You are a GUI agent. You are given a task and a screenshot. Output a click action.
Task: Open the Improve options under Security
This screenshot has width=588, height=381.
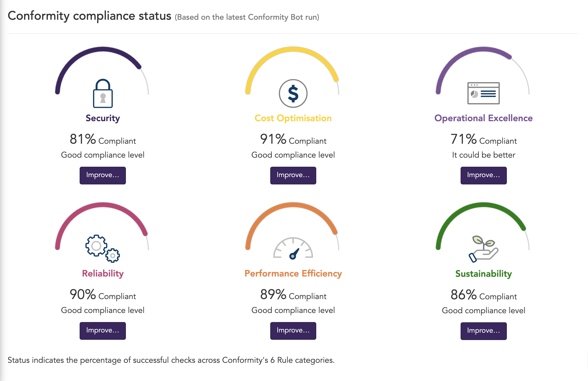pos(103,176)
